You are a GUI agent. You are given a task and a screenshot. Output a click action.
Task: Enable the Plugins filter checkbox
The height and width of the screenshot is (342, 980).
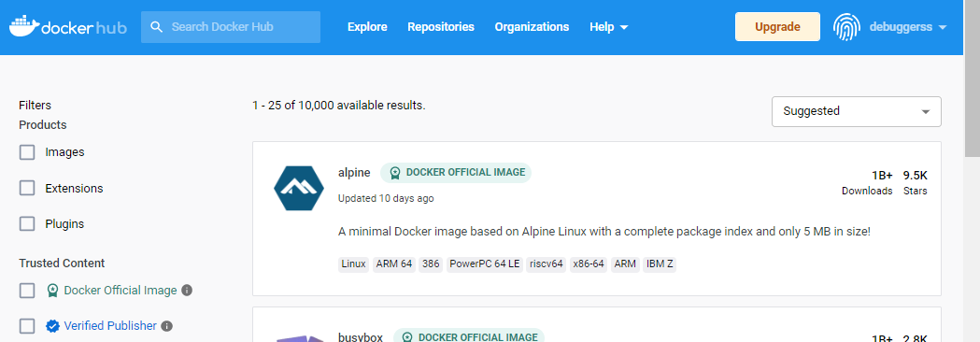coord(27,224)
